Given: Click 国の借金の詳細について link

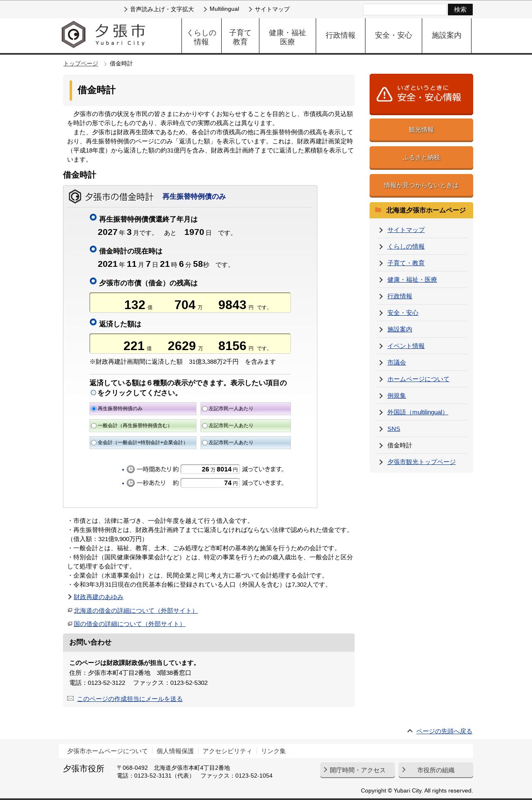Looking at the screenshot, I should 130,624.
